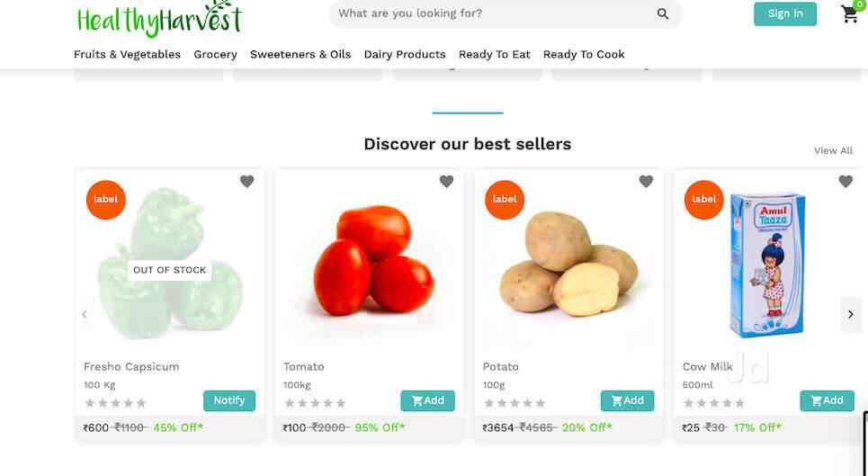Click the label badge on Cow Milk
This screenshot has height=476, width=868.
tap(704, 199)
